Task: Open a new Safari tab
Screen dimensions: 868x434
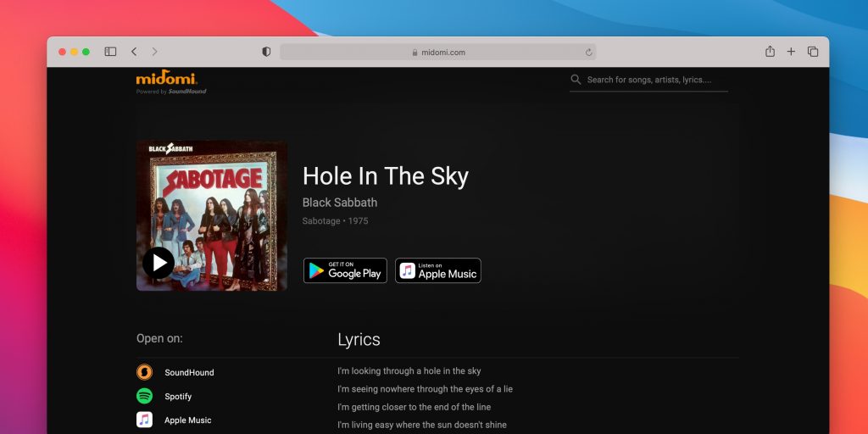Action: tap(791, 52)
